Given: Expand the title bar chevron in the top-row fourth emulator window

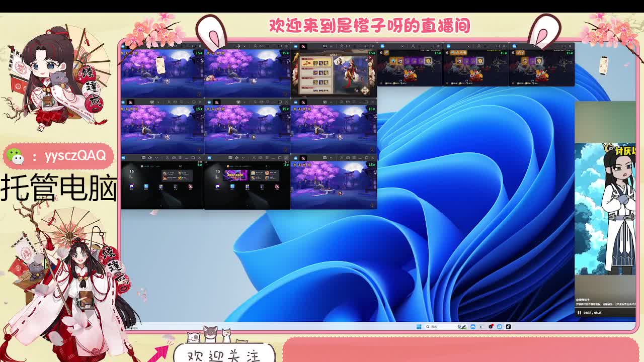Looking at the screenshot, I should [403, 46].
